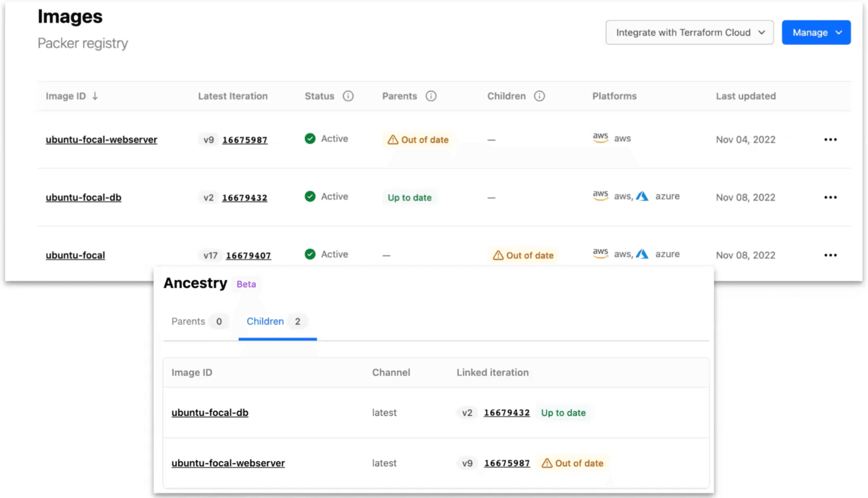Image resolution: width=868 pixels, height=498 pixels.
Task: Open the more options menu for ubuntu-focal-db
Action: click(830, 197)
